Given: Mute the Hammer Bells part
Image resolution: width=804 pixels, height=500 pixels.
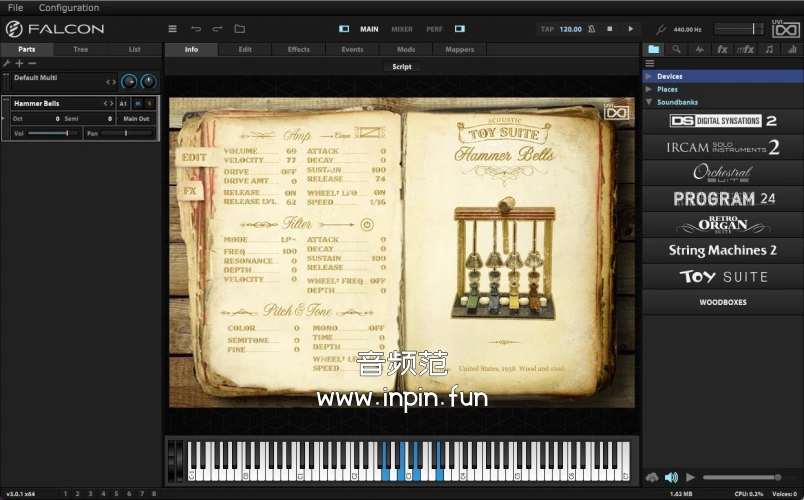Looking at the screenshot, I should pyautogui.click(x=138, y=103).
